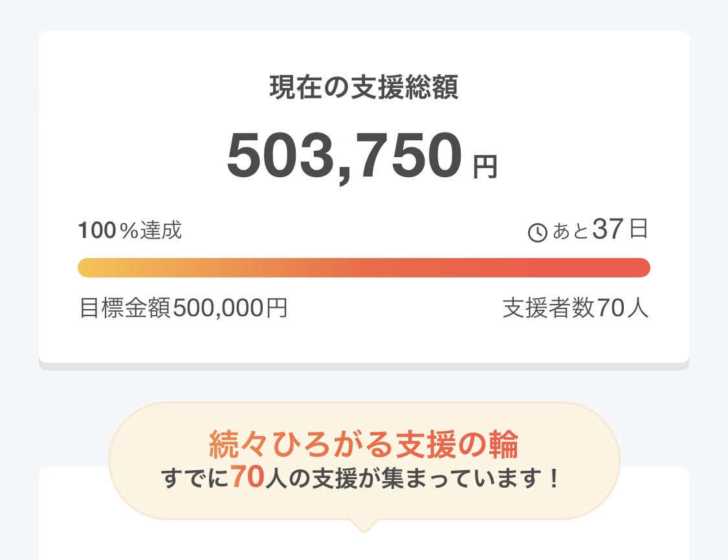The height and width of the screenshot is (560, 728).
Task: Click the clock icon beside remaining days
Action: tap(538, 232)
